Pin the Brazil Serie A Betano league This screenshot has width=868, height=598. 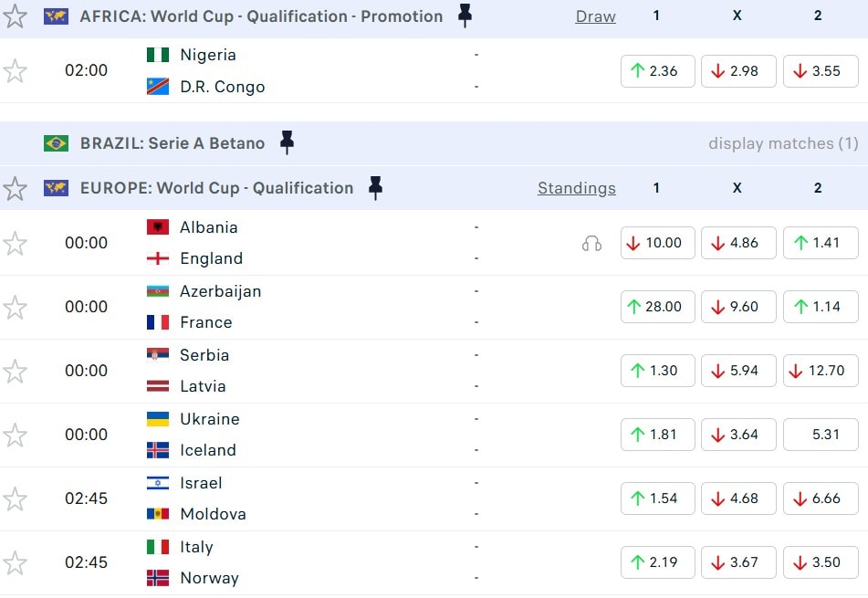tap(287, 142)
